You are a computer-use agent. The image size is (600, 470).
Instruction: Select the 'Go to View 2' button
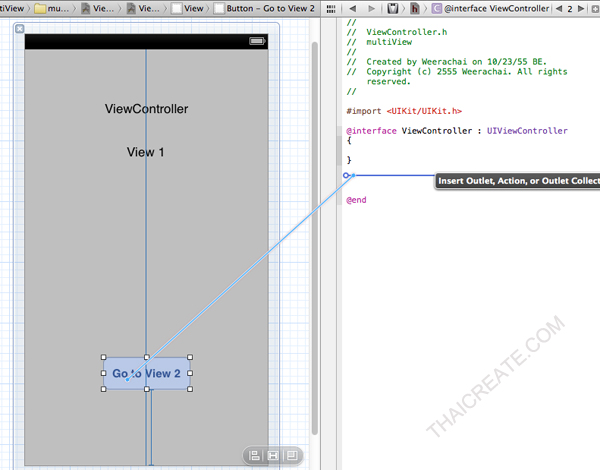pos(146,374)
